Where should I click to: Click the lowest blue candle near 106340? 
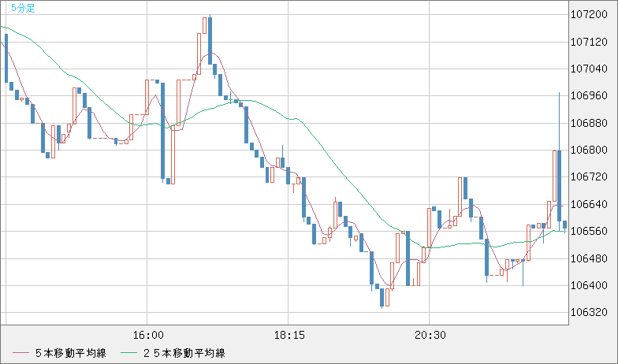click(382, 298)
